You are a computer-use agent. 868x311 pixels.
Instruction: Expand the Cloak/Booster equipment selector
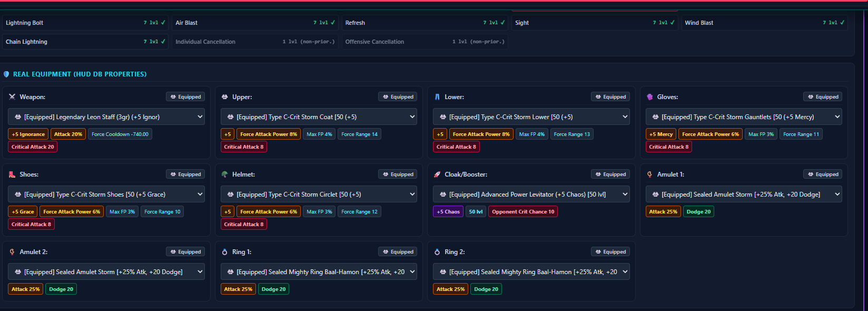(x=531, y=195)
